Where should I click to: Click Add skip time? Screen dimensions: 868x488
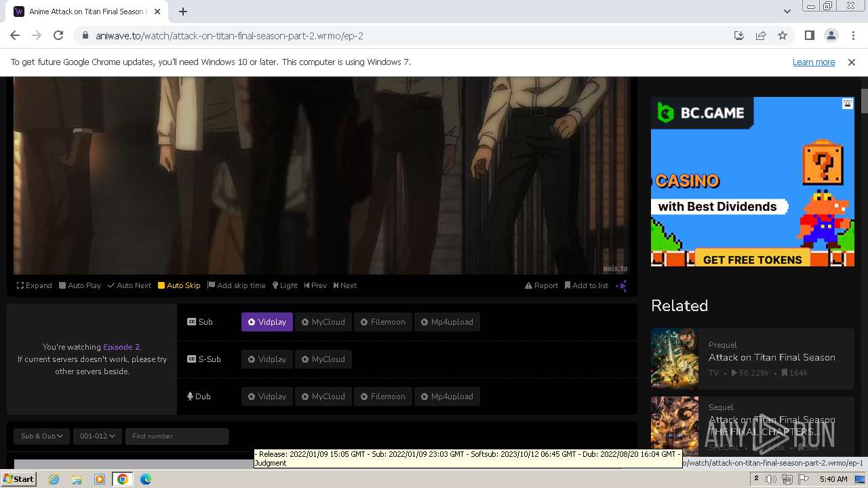(x=237, y=285)
